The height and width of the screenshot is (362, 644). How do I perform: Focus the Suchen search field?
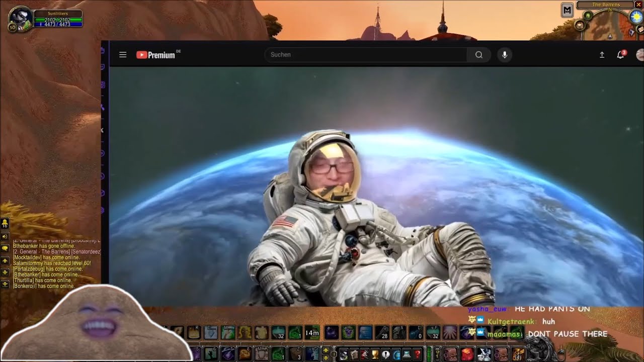(x=366, y=55)
